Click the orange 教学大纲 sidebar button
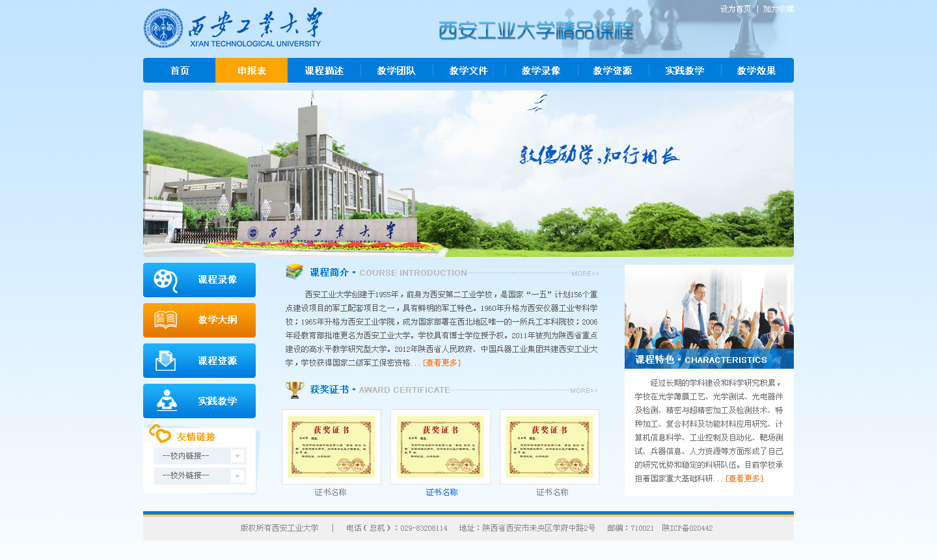 (199, 320)
